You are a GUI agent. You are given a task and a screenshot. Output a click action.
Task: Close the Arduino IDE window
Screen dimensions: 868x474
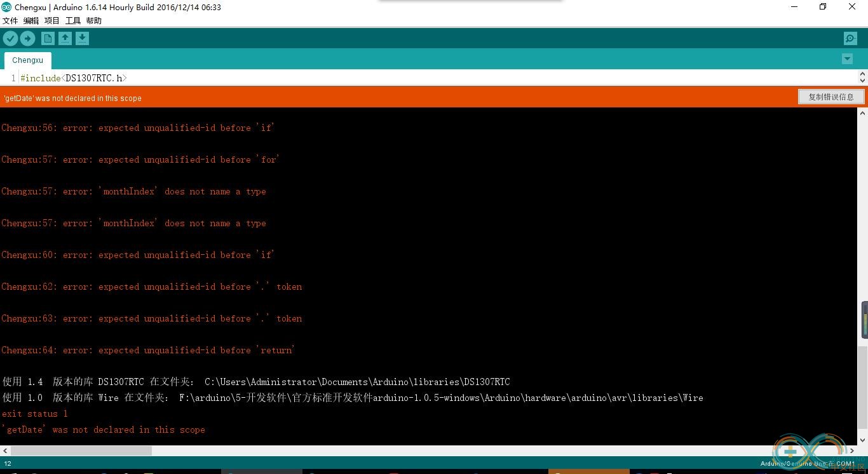tap(852, 7)
